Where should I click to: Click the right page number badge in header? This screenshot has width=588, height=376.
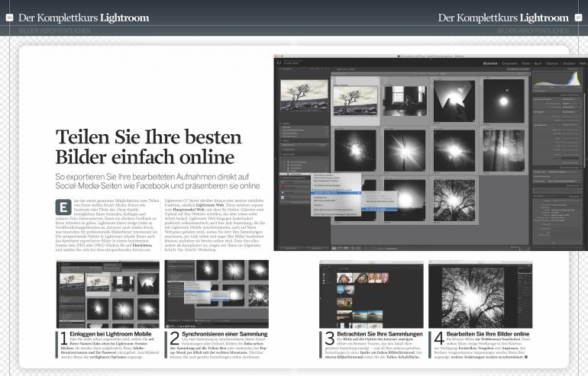pyautogui.click(x=579, y=18)
